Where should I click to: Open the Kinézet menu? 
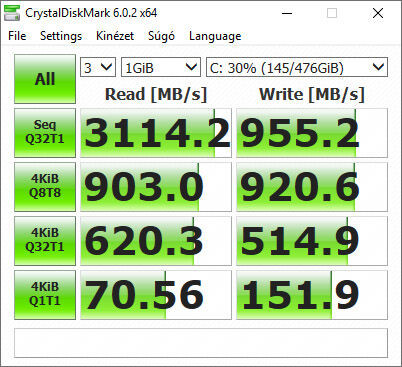pyautogui.click(x=115, y=36)
